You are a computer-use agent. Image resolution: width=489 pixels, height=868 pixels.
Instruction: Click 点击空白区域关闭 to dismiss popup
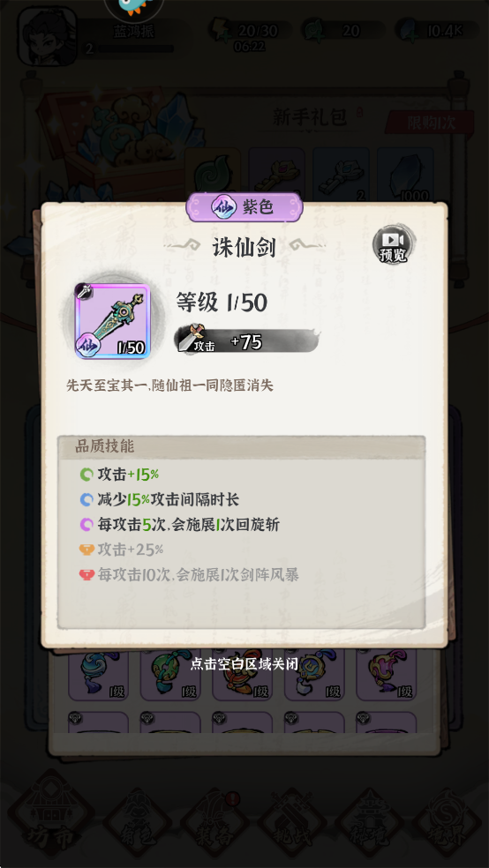pyautogui.click(x=244, y=663)
